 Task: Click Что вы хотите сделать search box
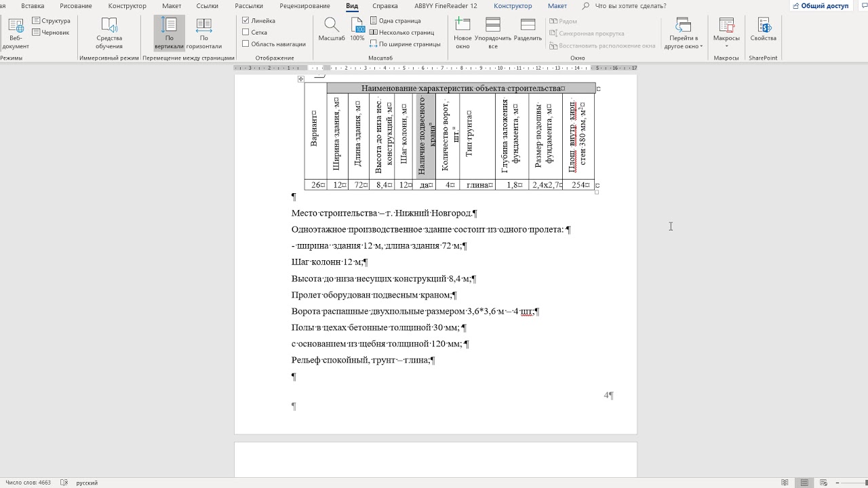coord(630,6)
